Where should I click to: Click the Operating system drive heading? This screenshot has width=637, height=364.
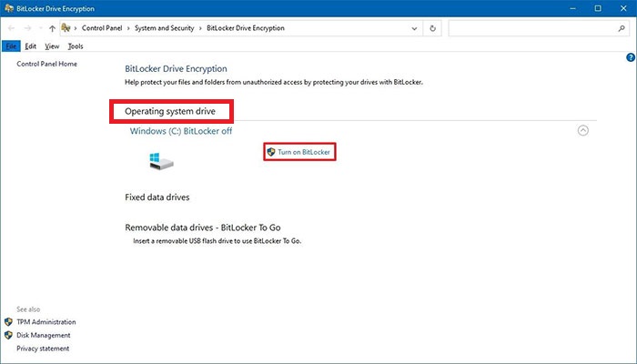pyautogui.click(x=170, y=111)
